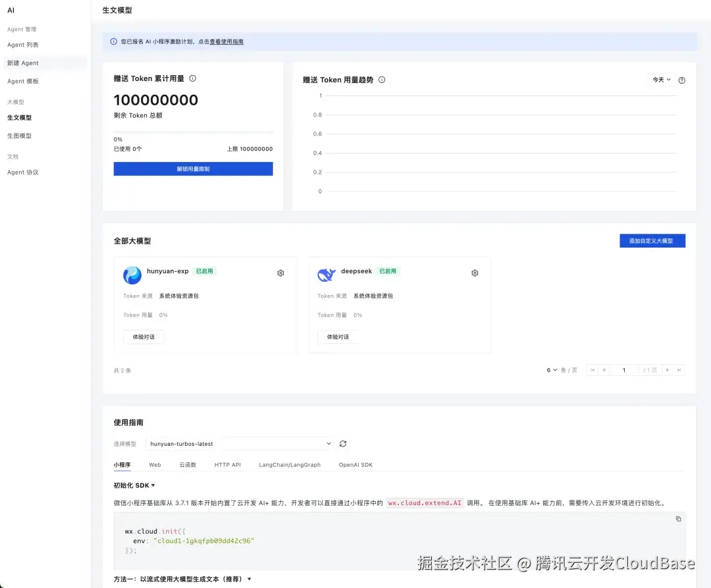711x588 pixels.
Task: Click the deepseek model logo
Action: coord(326,275)
